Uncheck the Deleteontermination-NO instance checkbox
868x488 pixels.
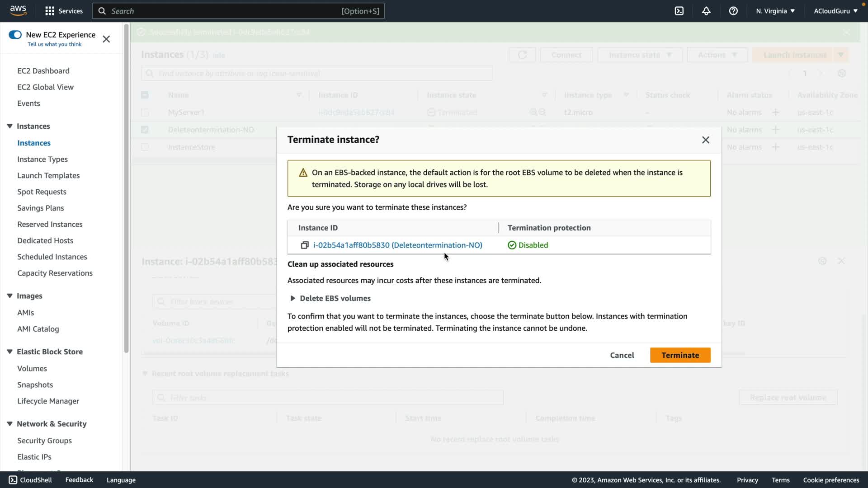[145, 130]
